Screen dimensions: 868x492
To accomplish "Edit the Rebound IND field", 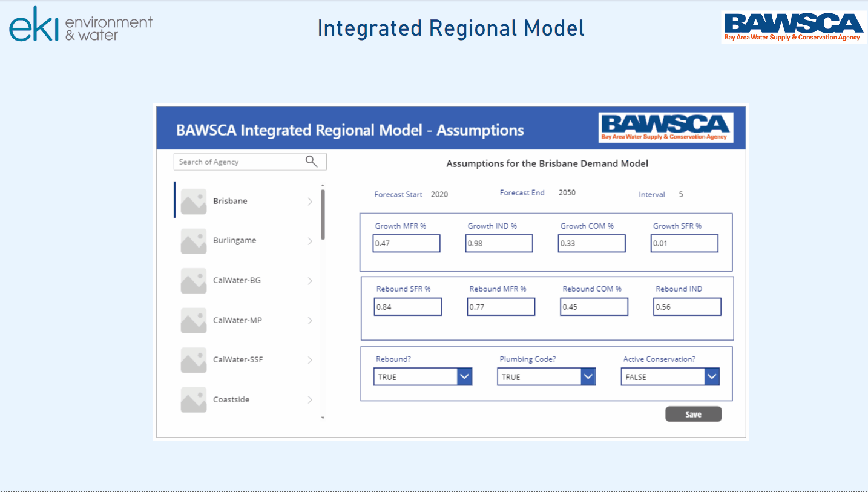I will click(x=688, y=307).
